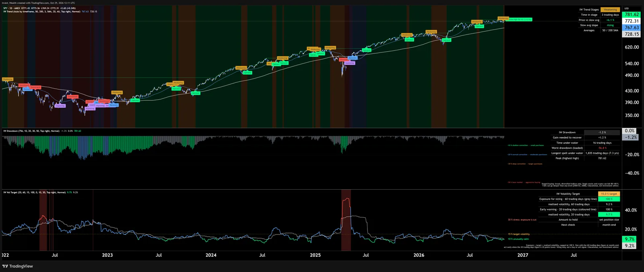The image size is (644, 272).
Task: Click the '+6.1 %' price vs slow avg value
Action: click(610, 20)
